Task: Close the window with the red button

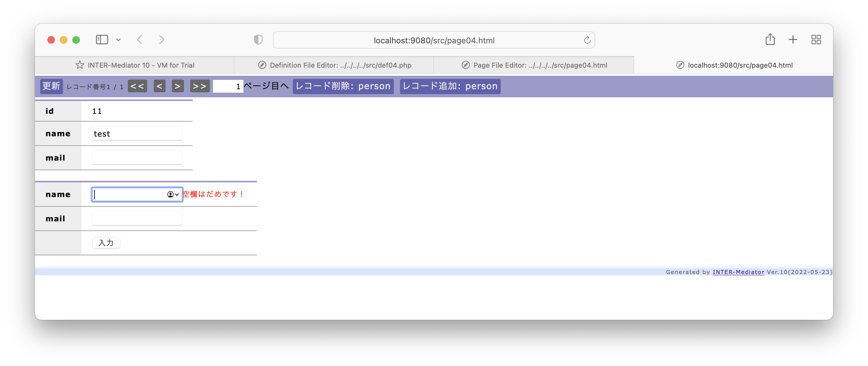Action: [x=51, y=40]
